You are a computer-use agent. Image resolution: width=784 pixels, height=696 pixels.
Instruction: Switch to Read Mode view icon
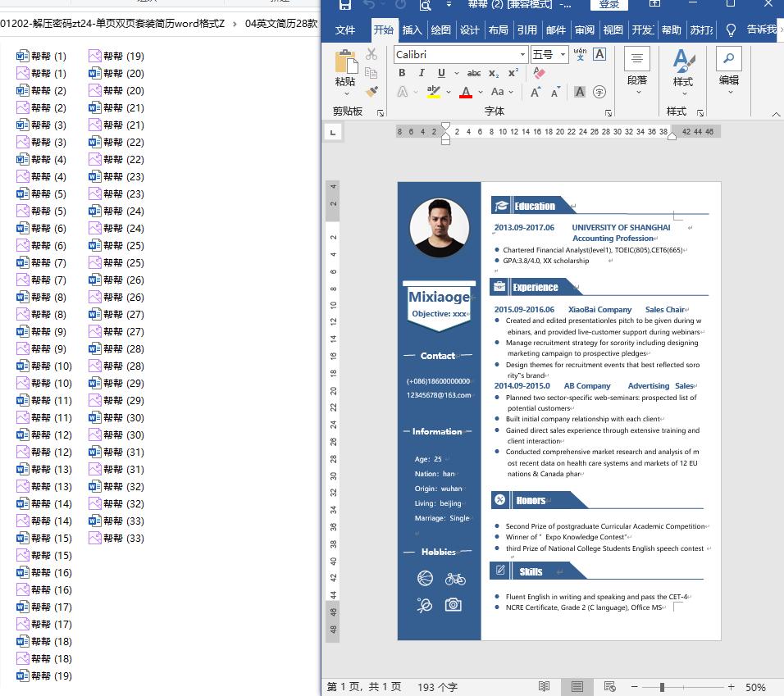[x=544, y=686]
